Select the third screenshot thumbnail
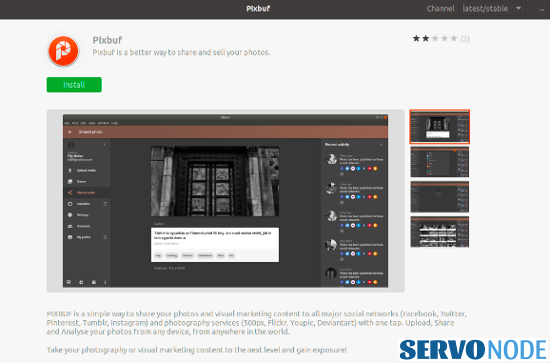This screenshot has height=363, width=550. pos(440,197)
